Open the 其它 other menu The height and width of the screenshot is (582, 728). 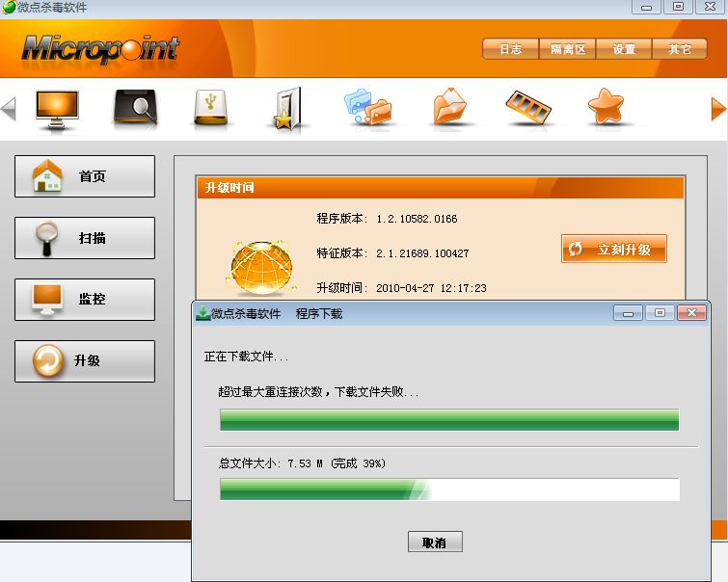point(680,49)
